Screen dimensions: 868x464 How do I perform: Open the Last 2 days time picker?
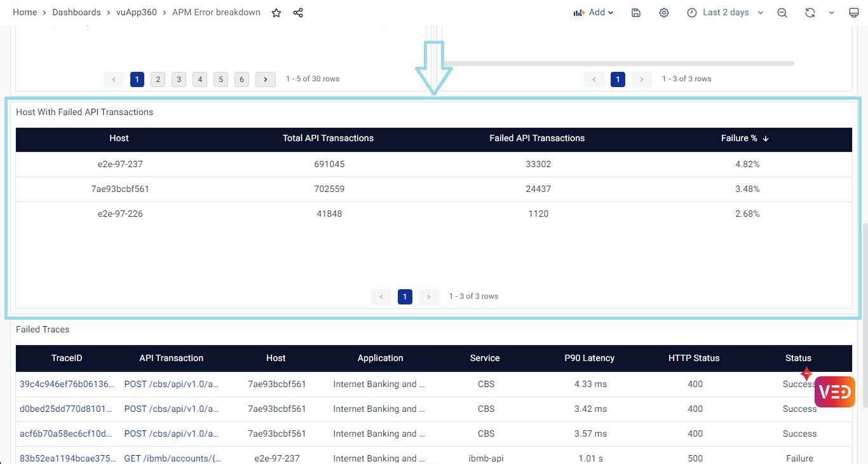725,13
